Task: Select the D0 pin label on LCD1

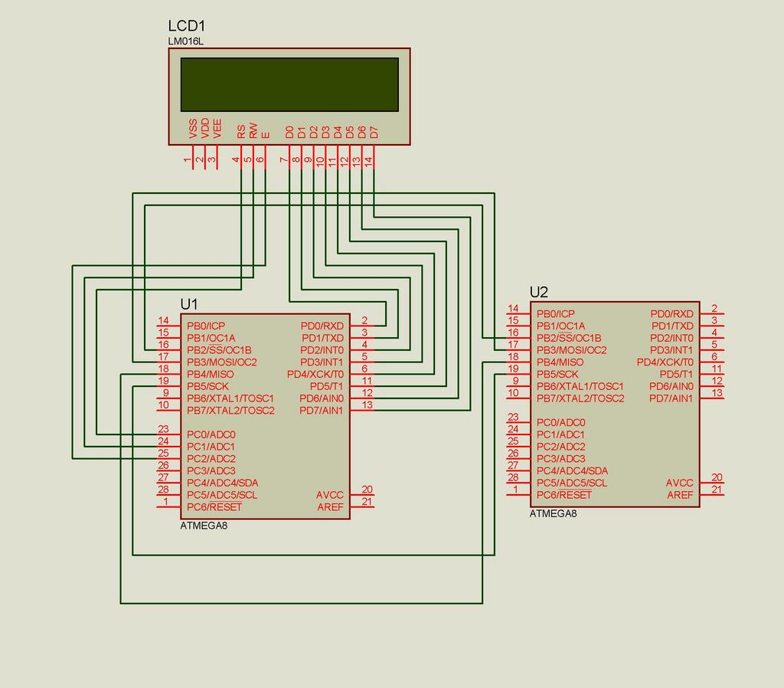Action: (x=289, y=132)
